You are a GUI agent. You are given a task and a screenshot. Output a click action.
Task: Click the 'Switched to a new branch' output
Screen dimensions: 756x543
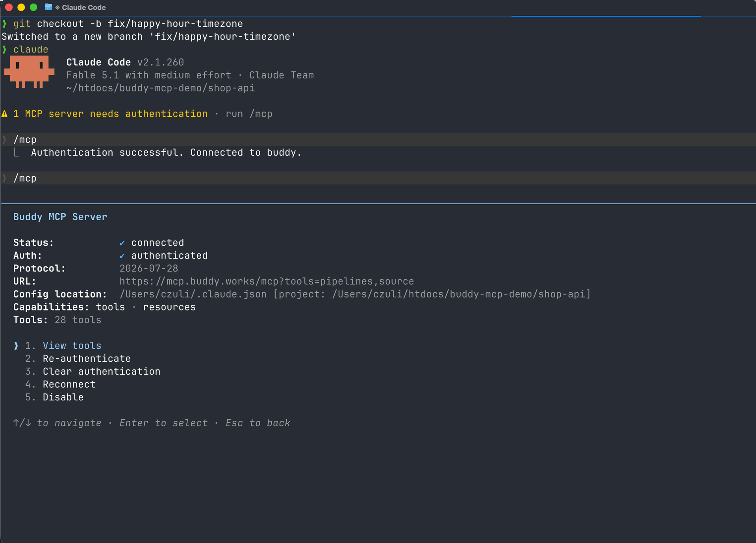(148, 37)
